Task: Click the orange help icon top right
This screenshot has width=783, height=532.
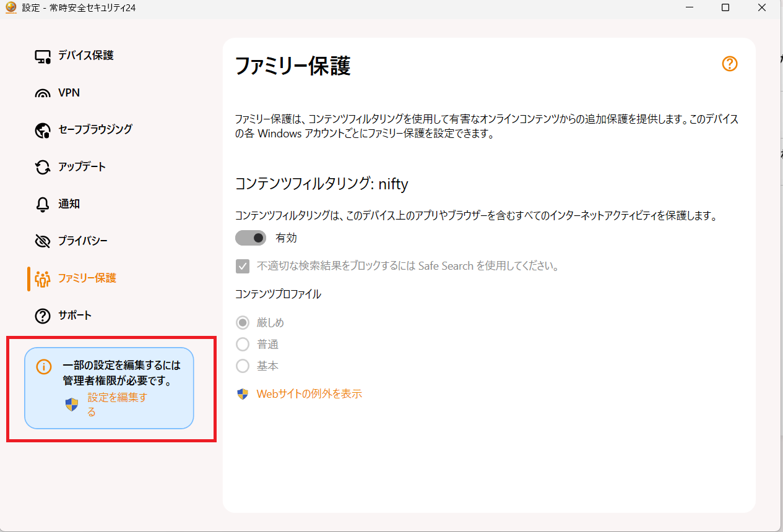Action: 729,64
